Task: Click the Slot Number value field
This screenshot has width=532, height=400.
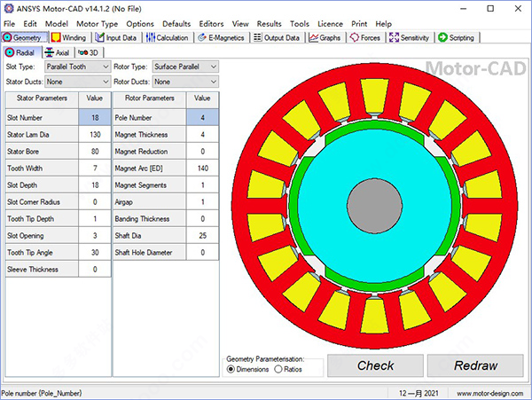Action: [x=95, y=118]
